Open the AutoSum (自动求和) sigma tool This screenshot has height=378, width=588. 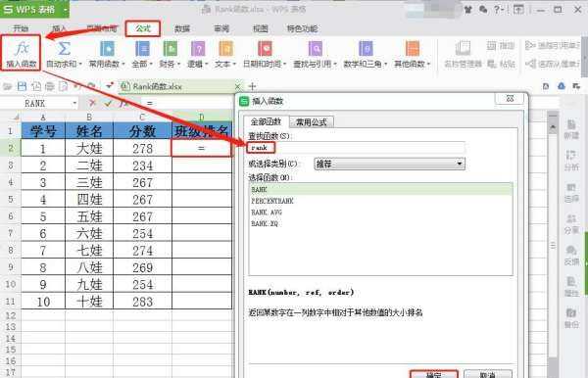click(64, 49)
